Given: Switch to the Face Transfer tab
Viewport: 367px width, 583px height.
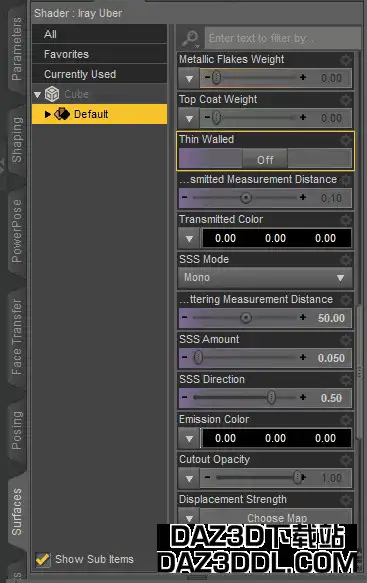Looking at the screenshot, I should 17,336.
